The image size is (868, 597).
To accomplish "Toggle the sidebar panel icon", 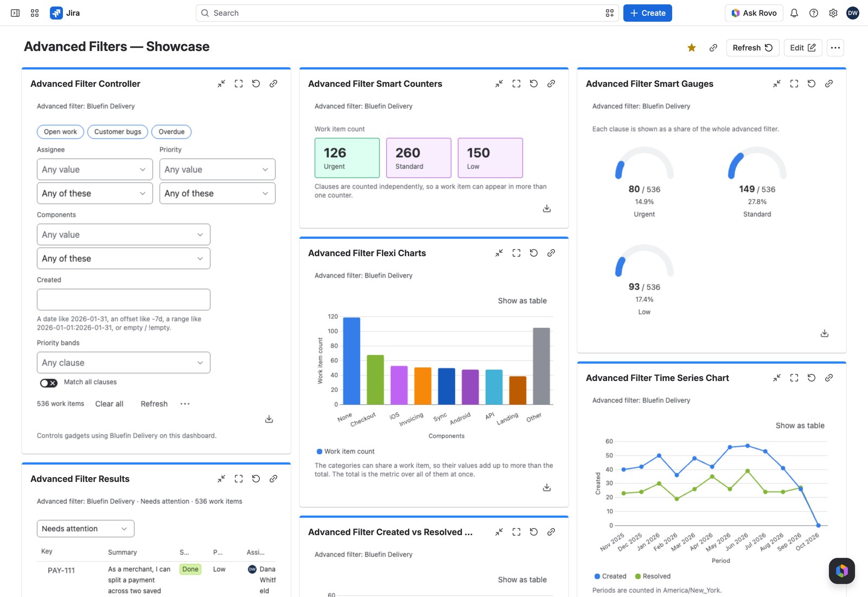I will (x=15, y=13).
